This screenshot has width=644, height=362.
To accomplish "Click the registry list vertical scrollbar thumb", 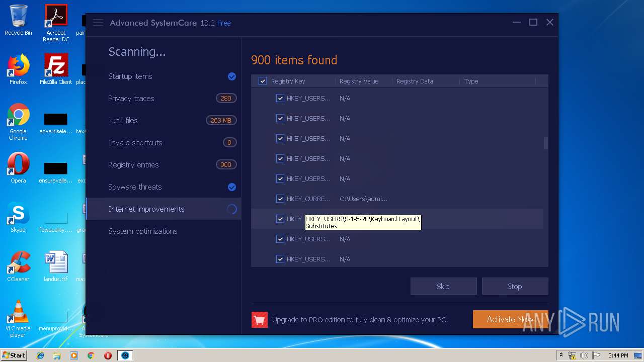I will [x=545, y=143].
